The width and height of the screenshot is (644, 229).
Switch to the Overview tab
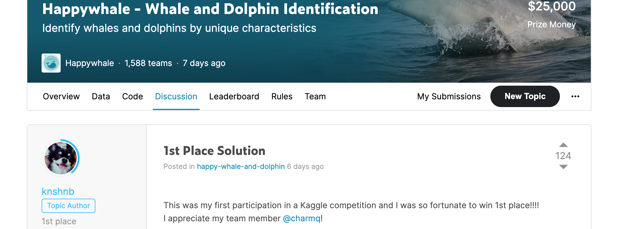pyautogui.click(x=61, y=96)
